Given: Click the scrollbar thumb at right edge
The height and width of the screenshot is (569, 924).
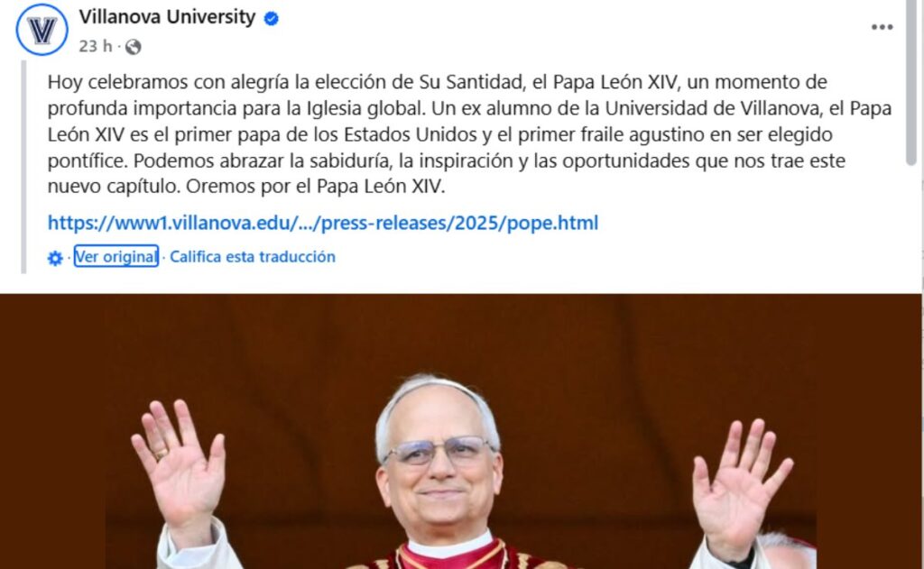Looking at the screenshot, I should [x=911, y=82].
